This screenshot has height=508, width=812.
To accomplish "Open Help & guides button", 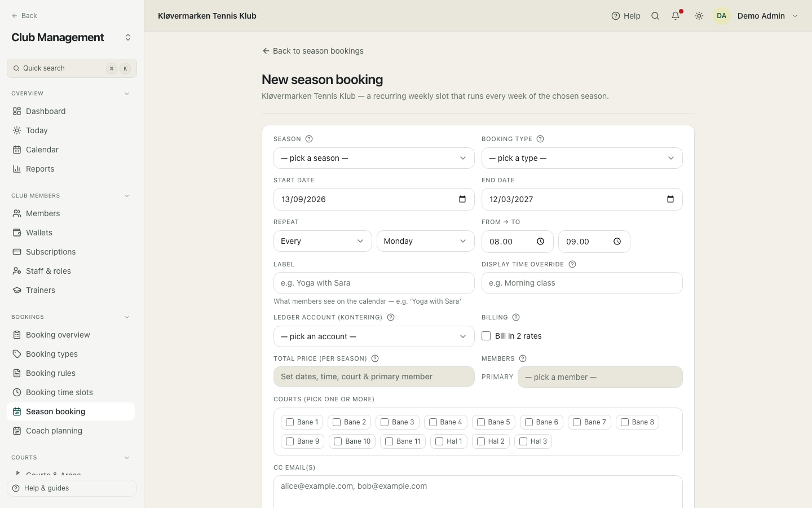I will point(72,488).
